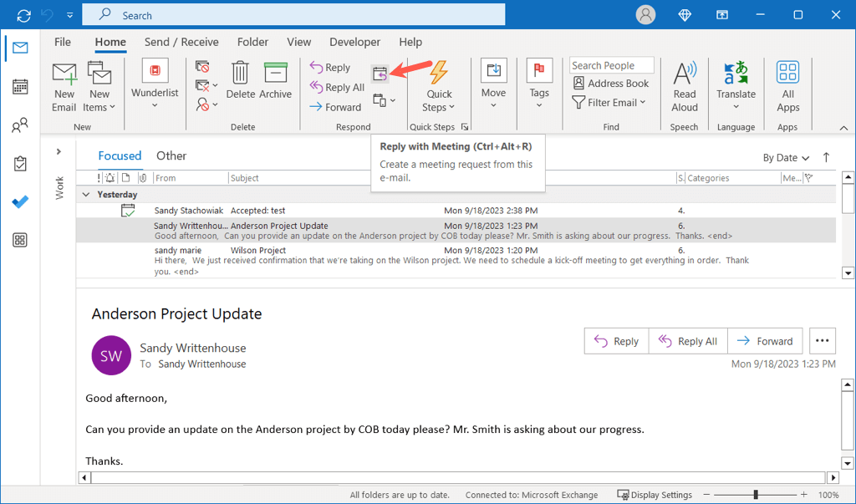This screenshot has width=856, height=504.
Task: Open the People view in sidebar
Action: point(20,125)
